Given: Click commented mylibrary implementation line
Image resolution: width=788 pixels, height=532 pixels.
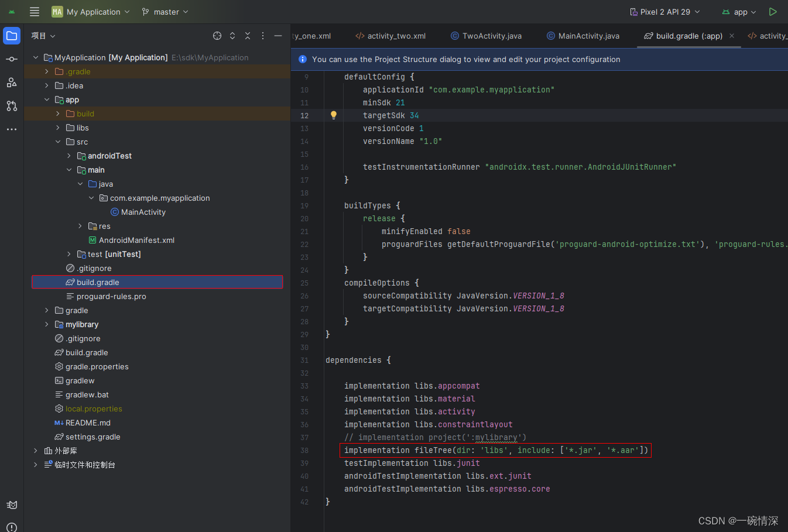Looking at the screenshot, I should 435,437.
